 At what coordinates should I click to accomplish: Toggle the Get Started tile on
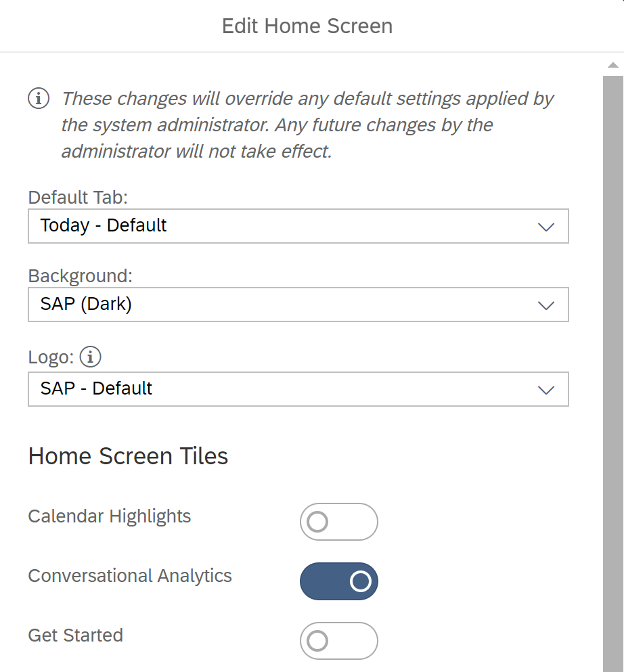338,641
